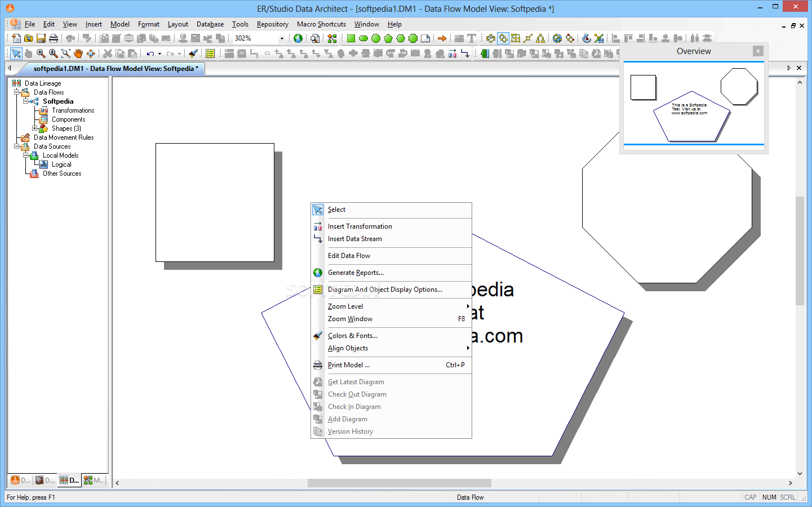The height and width of the screenshot is (507, 812).
Task: Expand the Zoom Level submenu arrow
Action: 468,306
